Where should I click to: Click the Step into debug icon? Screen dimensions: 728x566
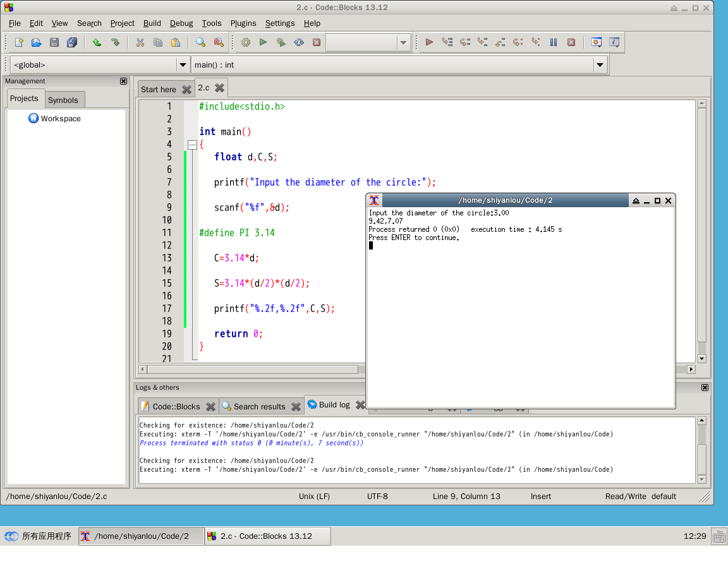point(482,42)
